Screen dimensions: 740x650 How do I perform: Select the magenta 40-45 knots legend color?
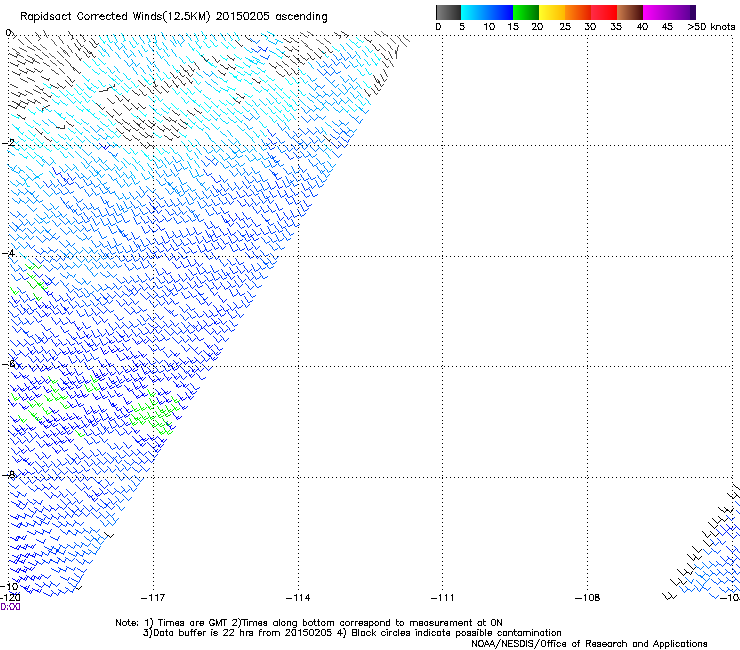coord(656,12)
